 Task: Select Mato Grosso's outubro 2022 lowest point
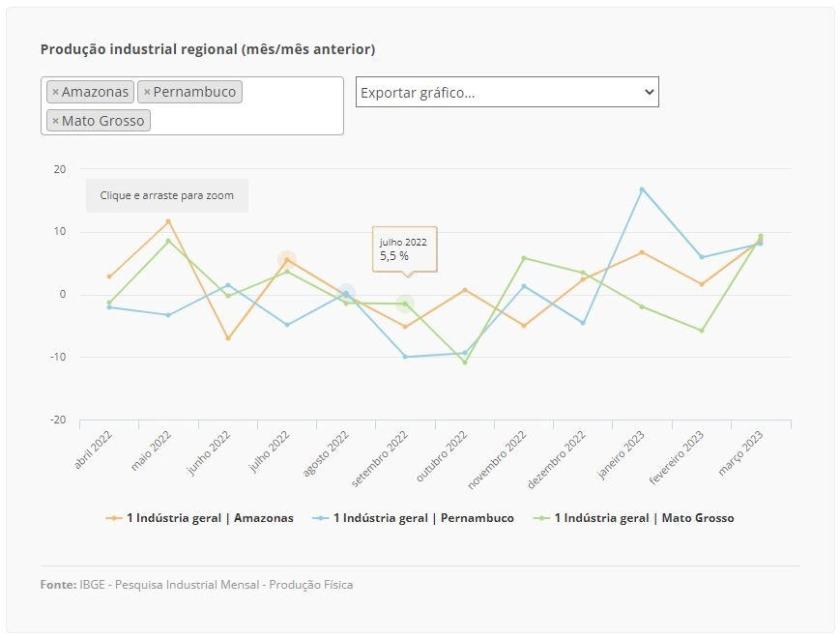[x=464, y=362]
